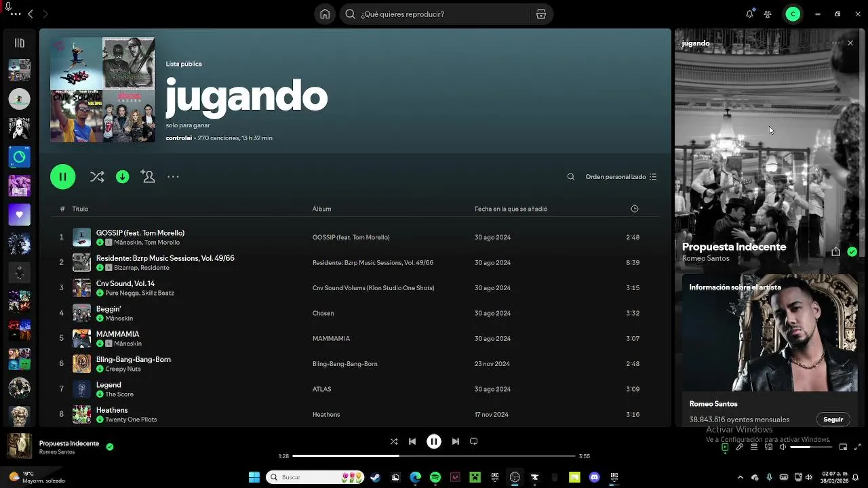Open the Friend Activity icon
This screenshot has height=488, width=868.
click(768, 14)
